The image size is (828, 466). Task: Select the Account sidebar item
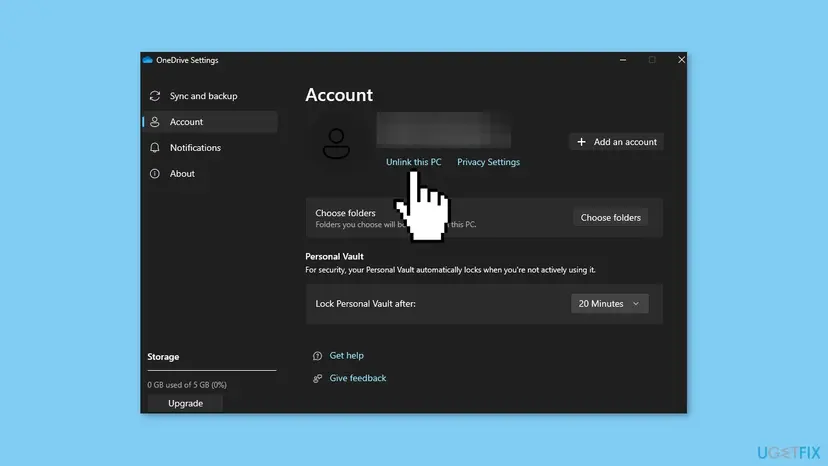point(210,122)
